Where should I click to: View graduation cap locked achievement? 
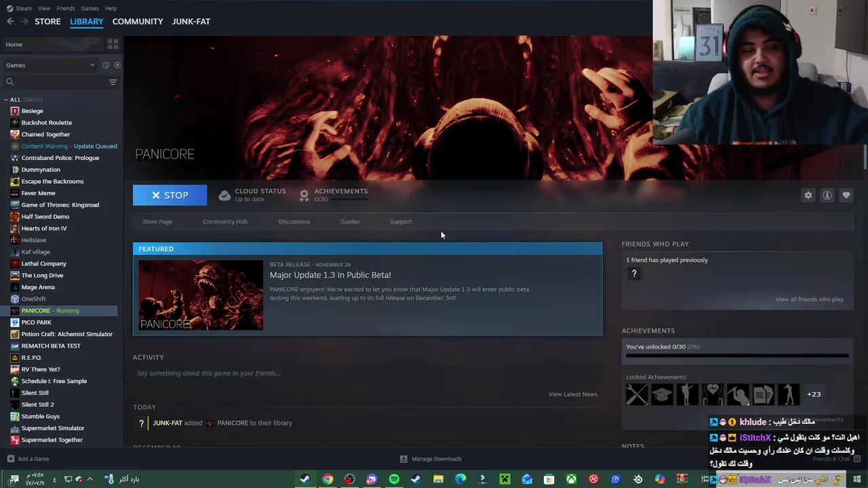click(663, 394)
